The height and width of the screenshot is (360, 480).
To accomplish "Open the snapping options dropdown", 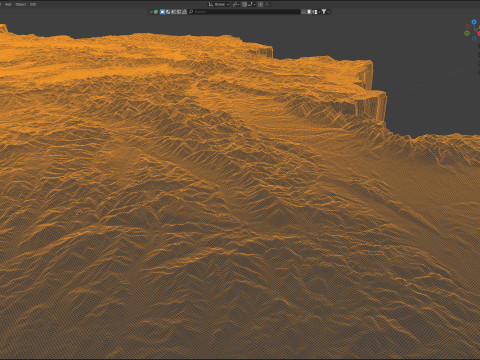I will click(x=252, y=4).
